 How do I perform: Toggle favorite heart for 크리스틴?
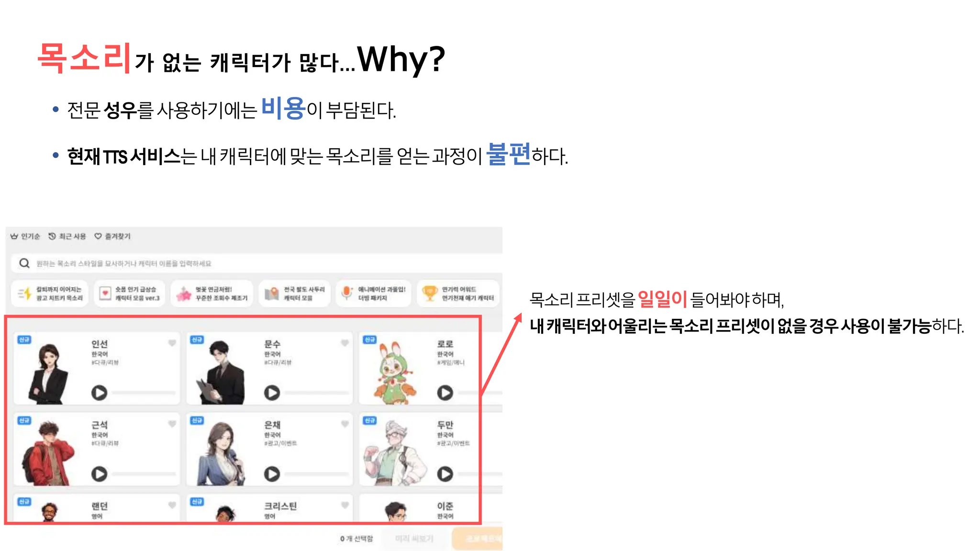345,505
